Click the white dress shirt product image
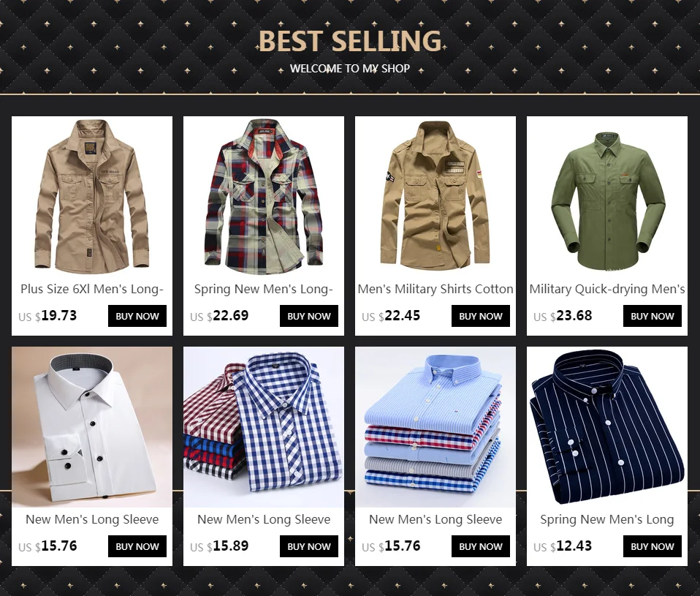 [92, 427]
